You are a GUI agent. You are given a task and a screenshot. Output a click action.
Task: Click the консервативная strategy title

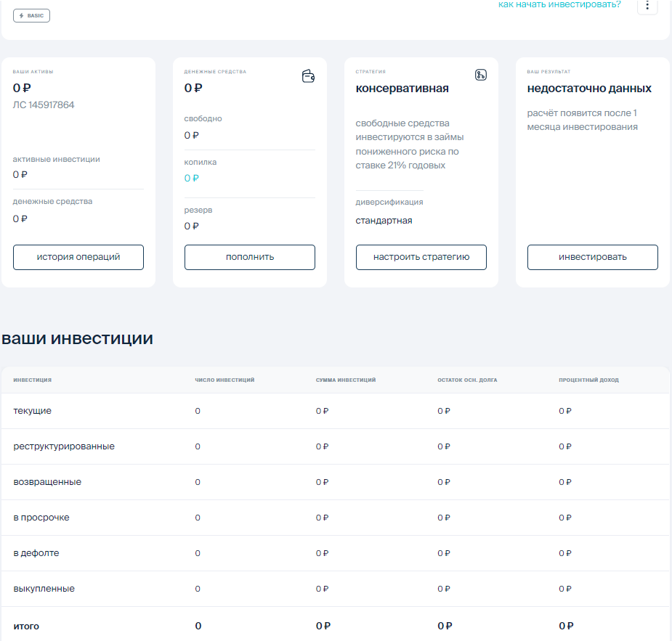[402, 89]
